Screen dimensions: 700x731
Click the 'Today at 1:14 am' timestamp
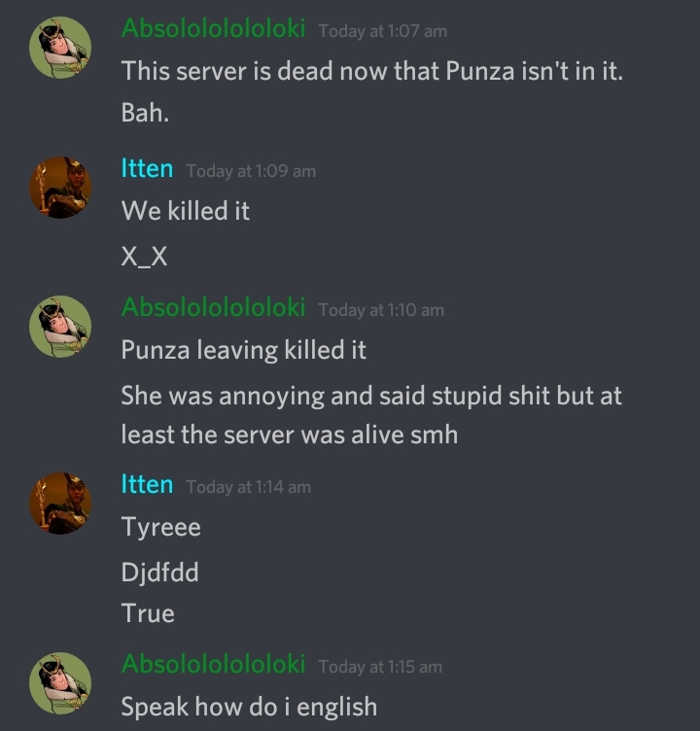[x=249, y=487]
